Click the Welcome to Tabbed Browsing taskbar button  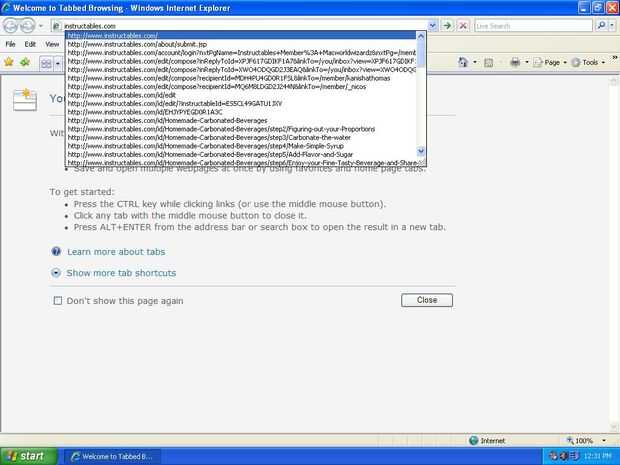tap(112, 457)
